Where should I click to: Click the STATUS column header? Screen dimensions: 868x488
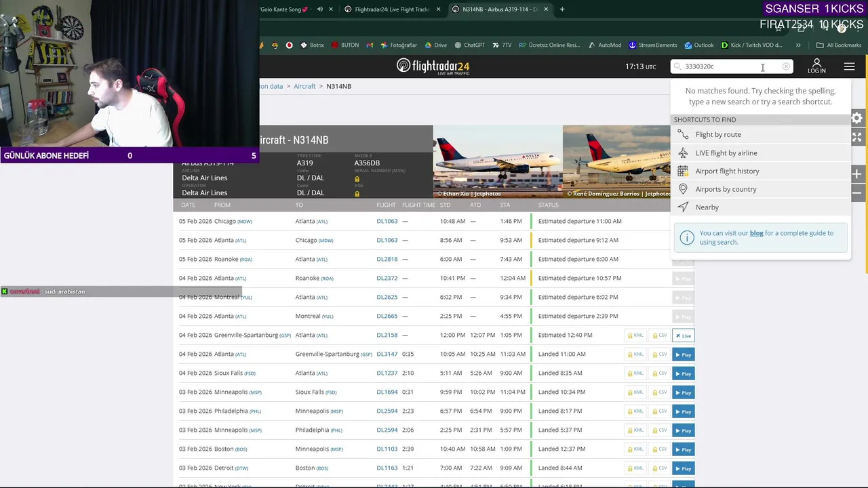(549, 205)
